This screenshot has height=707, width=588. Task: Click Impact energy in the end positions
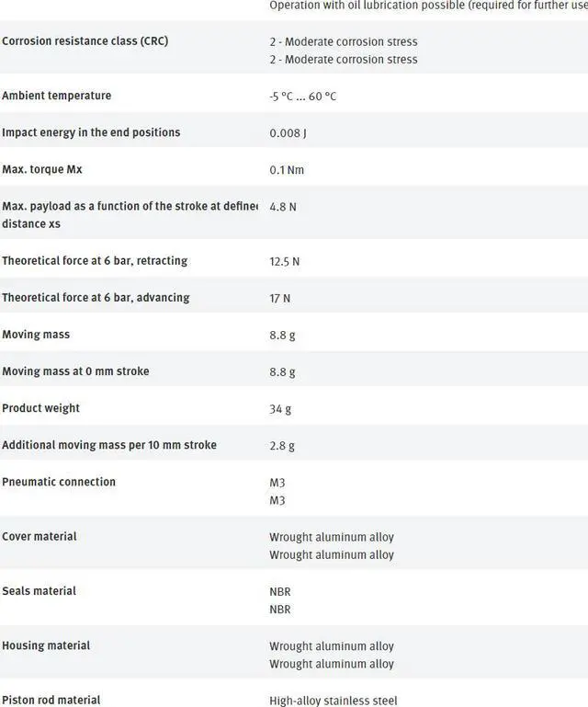coord(91,132)
